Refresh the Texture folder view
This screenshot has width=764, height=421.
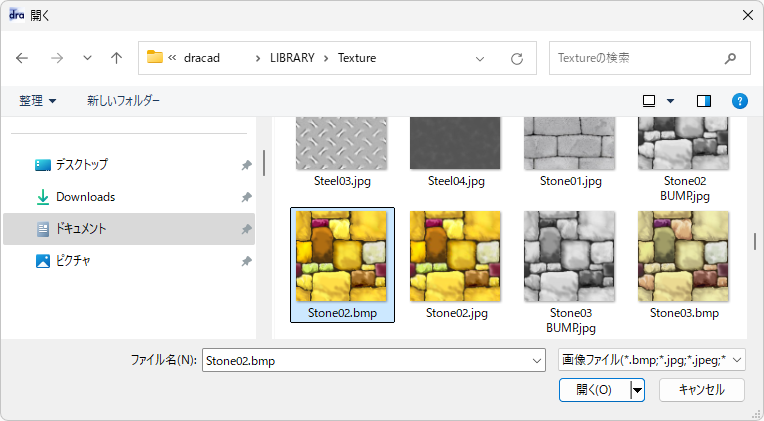point(517,58)
